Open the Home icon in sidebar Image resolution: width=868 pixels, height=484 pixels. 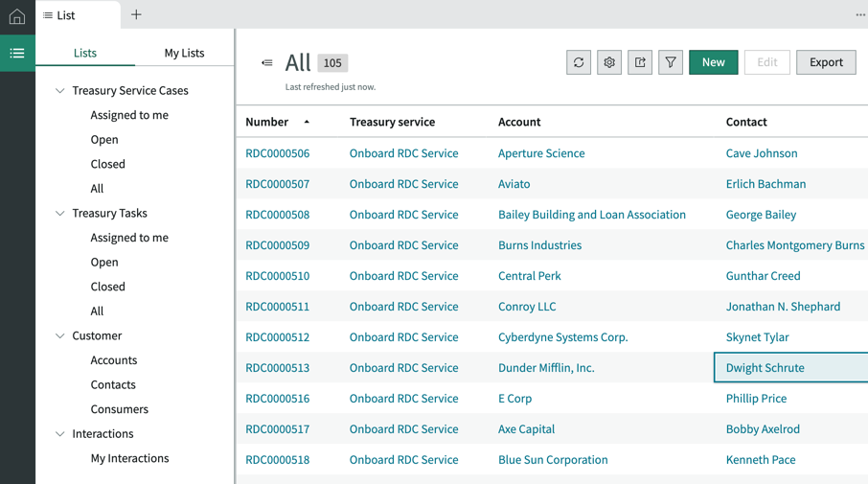(17, 16)
